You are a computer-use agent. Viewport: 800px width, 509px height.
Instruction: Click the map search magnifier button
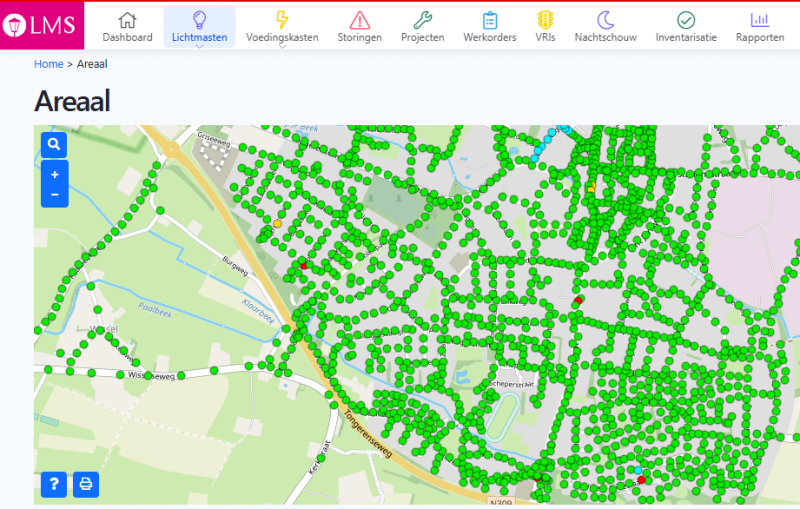(x=54, y=145)
